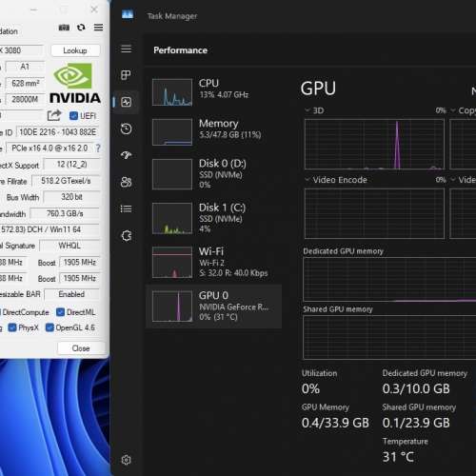Open the Users page icon in sidebar
Screen dimensions: 476x476
[x=126, y=182]
